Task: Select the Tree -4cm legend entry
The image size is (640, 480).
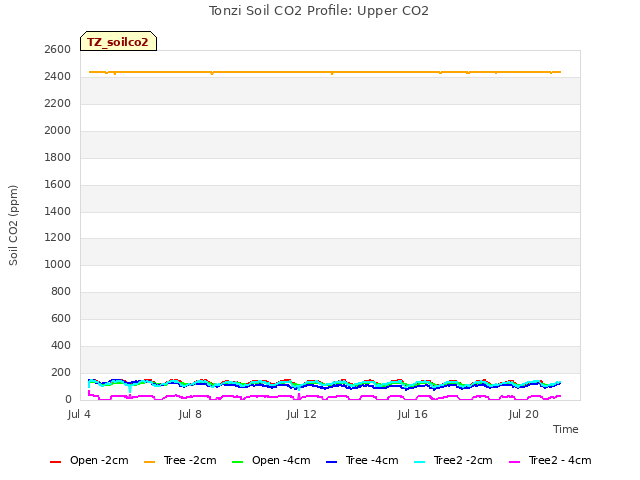Action: pyautogui.click(x=362, y=460)
